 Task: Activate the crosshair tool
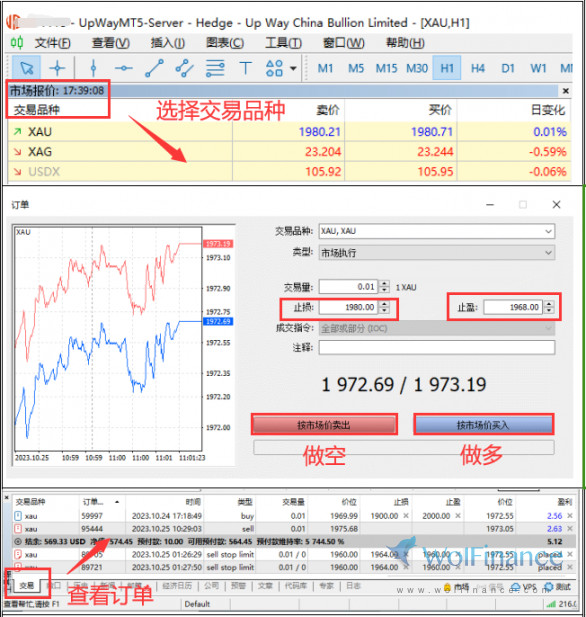(57, 68)
